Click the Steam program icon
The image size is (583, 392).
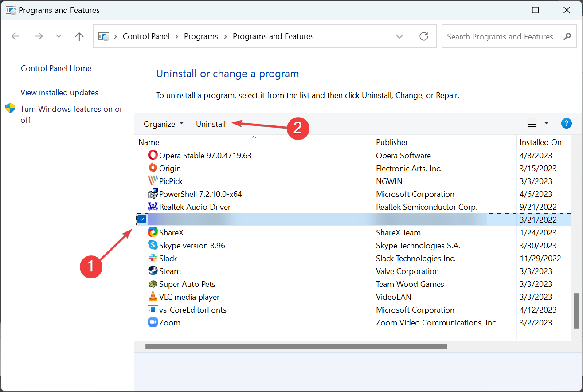[x=153, y=270]
